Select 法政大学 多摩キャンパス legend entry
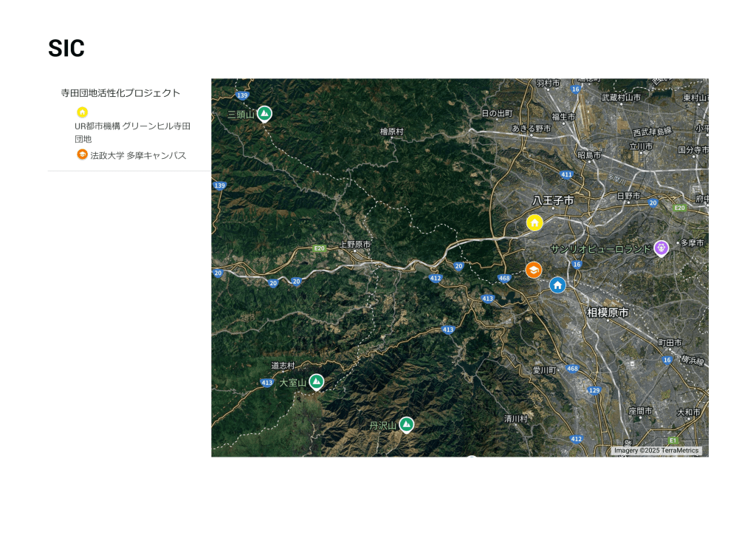Viewport: 756px width, 535px height. [x=138, y=156]
